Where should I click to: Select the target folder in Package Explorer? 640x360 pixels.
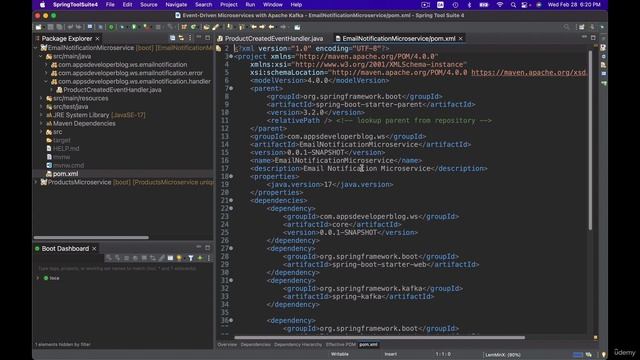(x=62, y=140)
